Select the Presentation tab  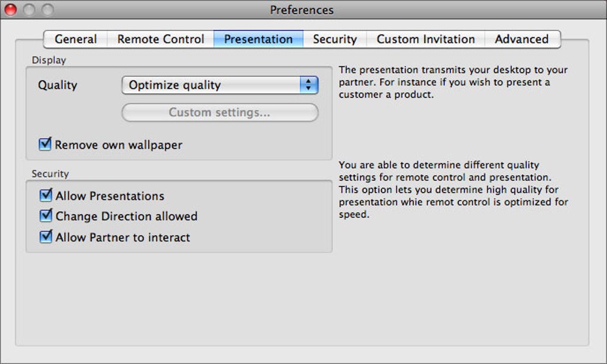[x=258, y=39]
